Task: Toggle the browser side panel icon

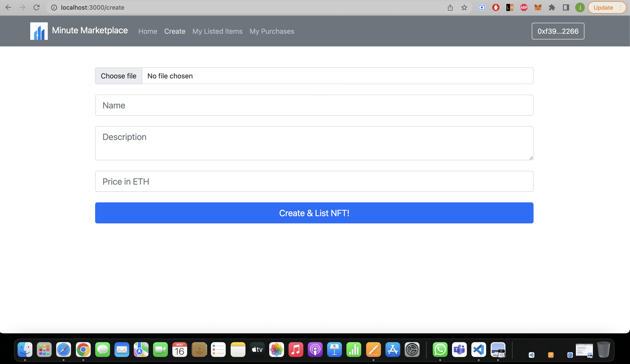Action: pyautogui.click(x=566, y=7)
